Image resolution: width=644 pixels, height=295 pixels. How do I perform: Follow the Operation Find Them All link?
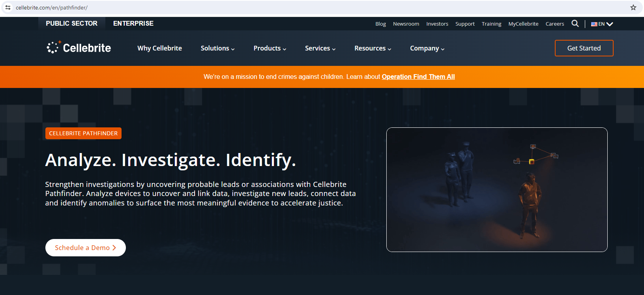[418, 77]
